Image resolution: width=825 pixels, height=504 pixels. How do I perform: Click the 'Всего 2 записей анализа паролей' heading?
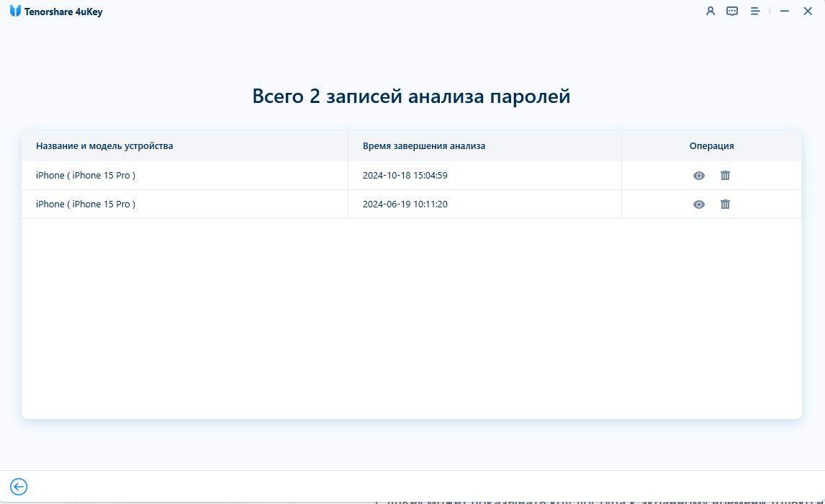tap(411, 96)
